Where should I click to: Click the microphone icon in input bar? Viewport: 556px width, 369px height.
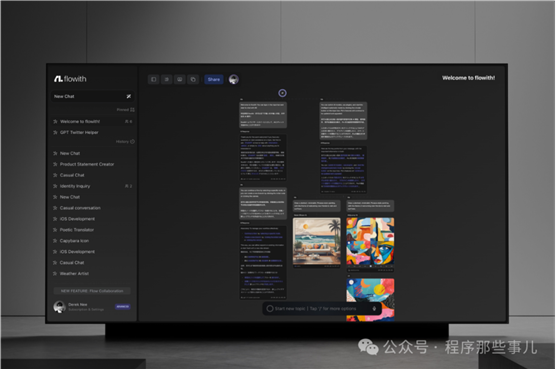coord(374,308)
